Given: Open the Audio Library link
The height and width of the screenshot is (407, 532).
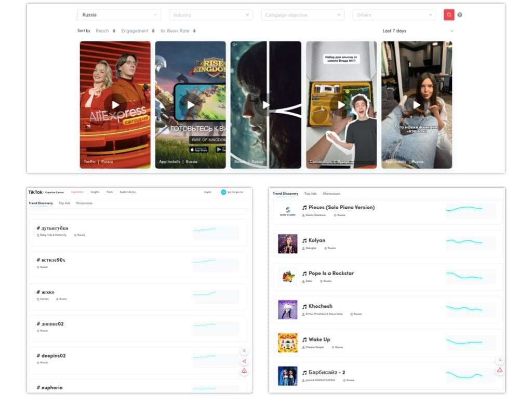Looking at the screenshot, I should [x=128, y=192].
